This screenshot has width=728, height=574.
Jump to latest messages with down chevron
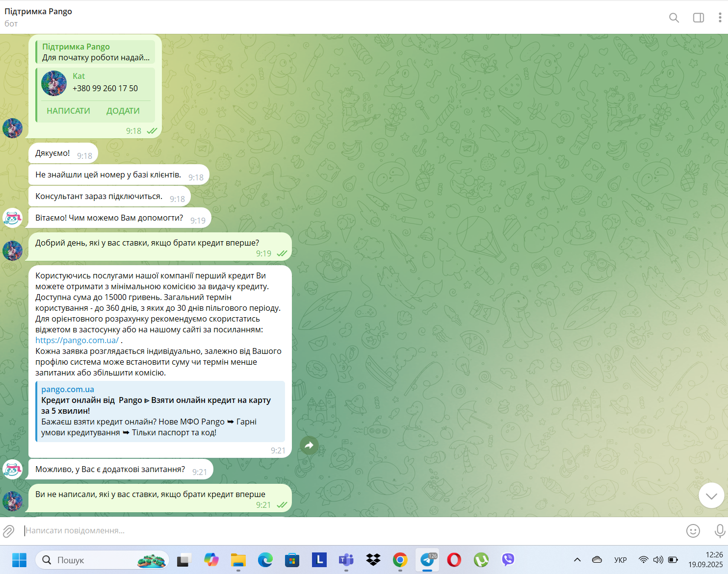(x=711, y=496)
